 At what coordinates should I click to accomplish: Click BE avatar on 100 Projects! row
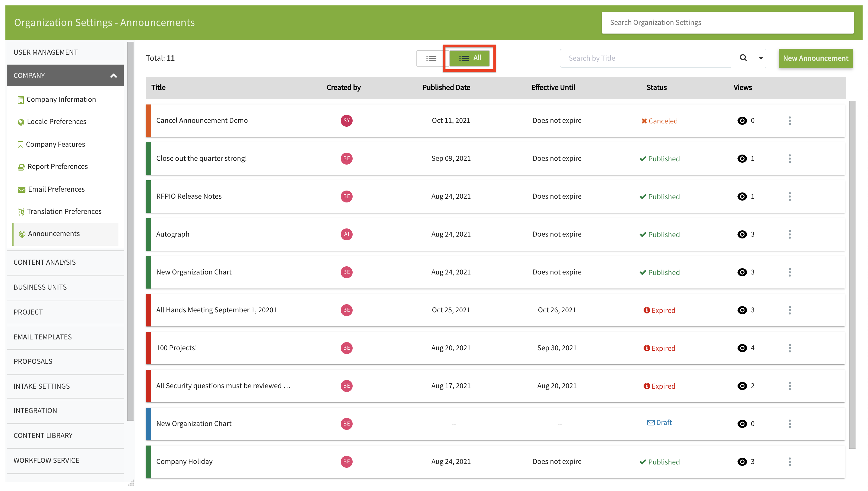tap(346, 348)
